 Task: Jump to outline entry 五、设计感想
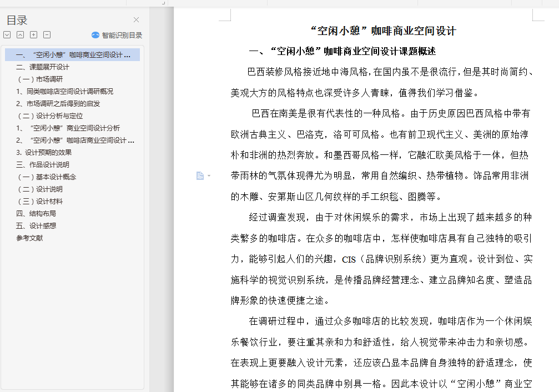(36, 226)
